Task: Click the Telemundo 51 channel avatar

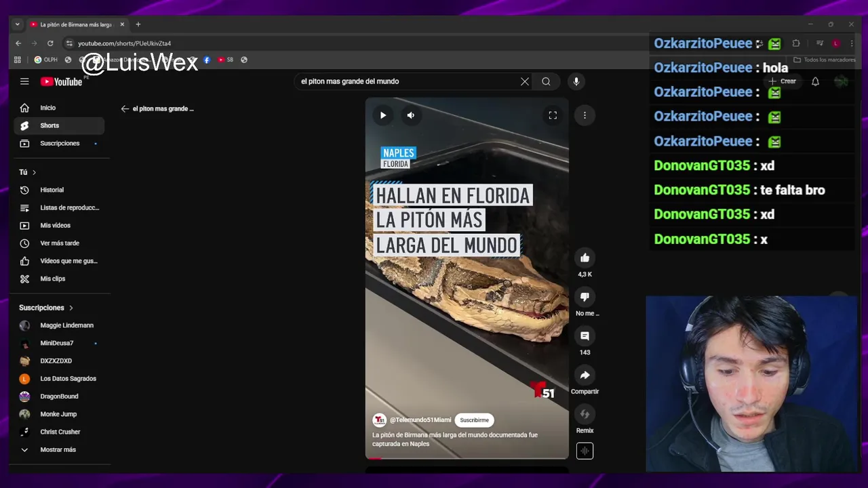Action: (380, 420)
